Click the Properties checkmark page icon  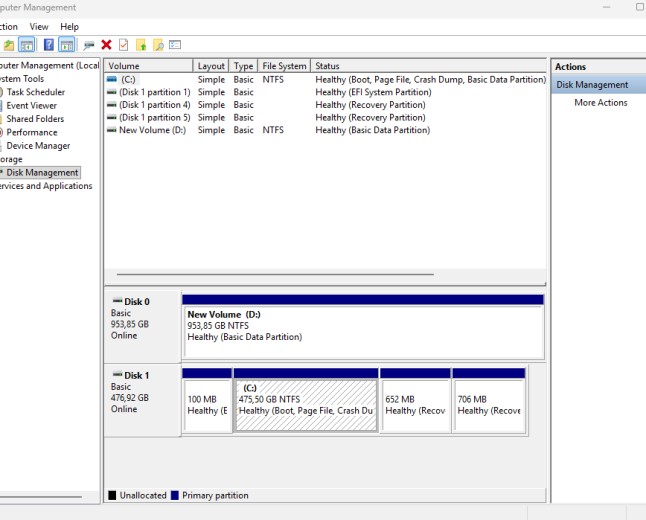pyautogui.click(x=124, y=45)
